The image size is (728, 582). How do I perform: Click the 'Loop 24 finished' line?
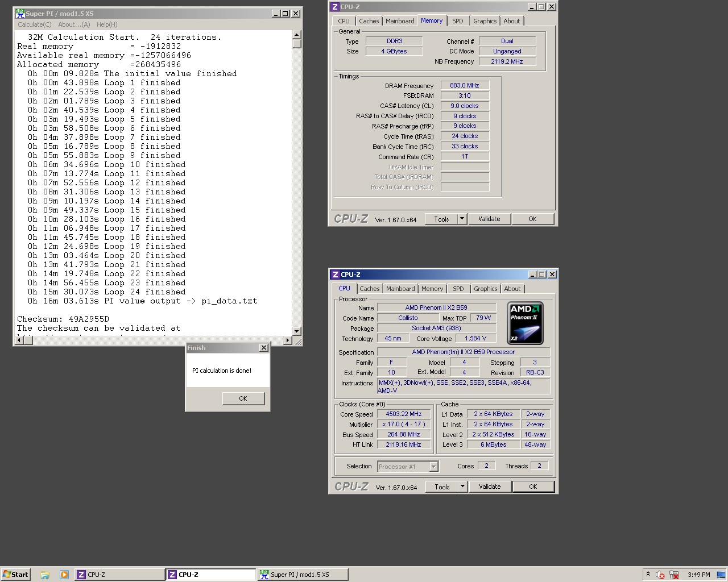tap(107, 292)
